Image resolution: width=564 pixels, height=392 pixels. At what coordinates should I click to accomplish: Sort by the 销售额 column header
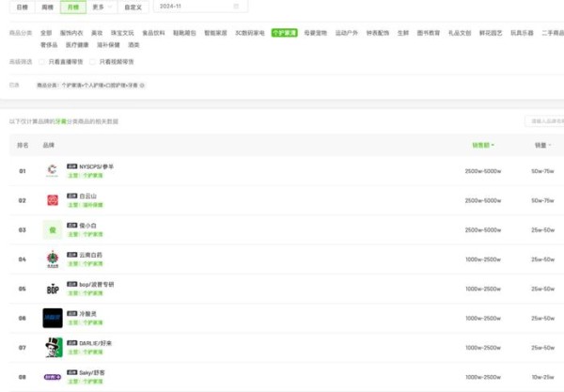coord(483,146)
